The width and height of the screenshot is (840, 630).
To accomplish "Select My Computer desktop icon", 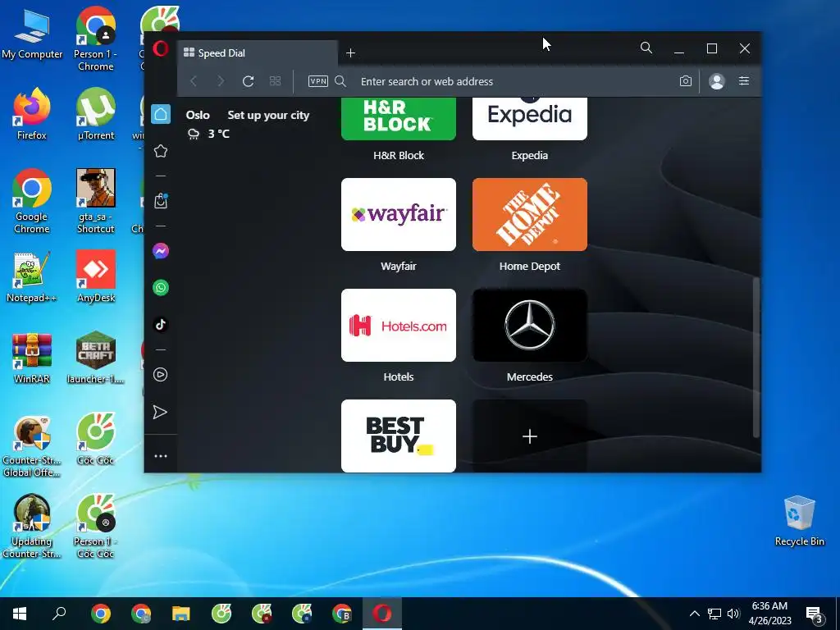I will [x=32, y=34].
